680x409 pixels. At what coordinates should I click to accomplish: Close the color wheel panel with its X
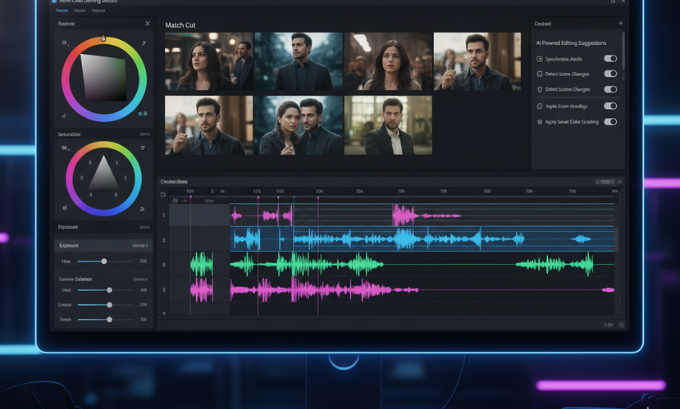pos(147,23)
